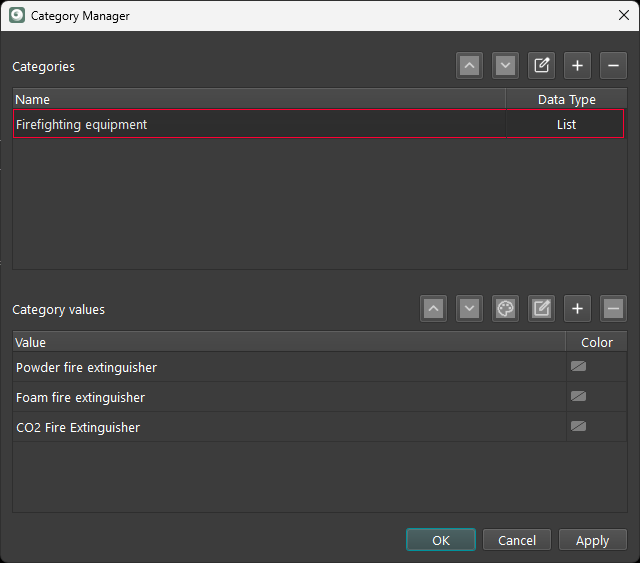Click the color swatch for Powder fire extinguisher
This screenshot has height=563, width=640.
pyautogui.click(x=578, y=367)
